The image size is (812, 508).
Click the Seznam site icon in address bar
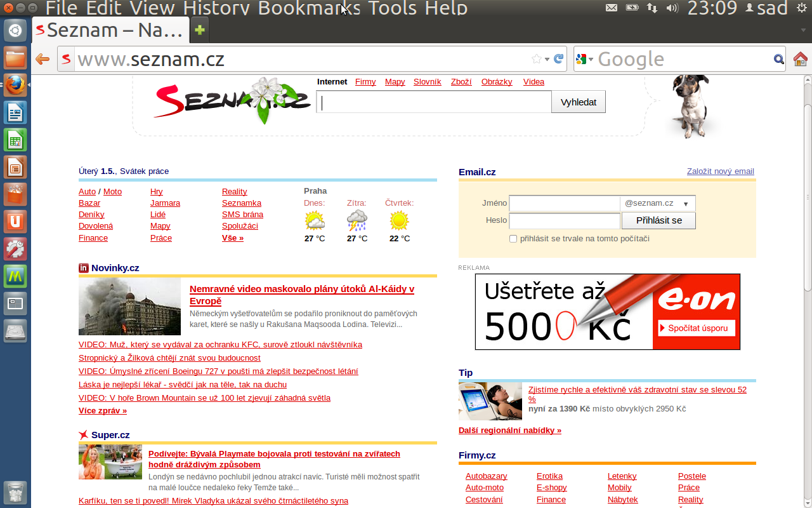[x=66, y=60]
